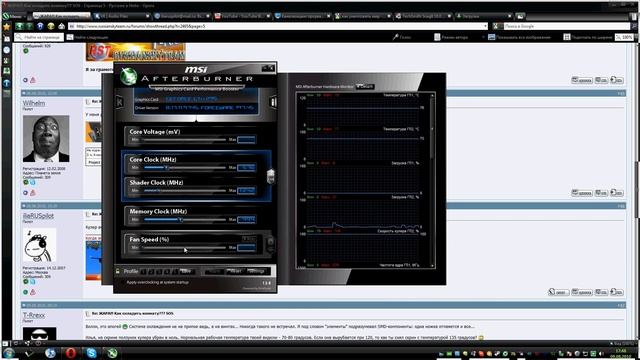Click the hardware monitor vertical scrollbar
Image resolution: width=640 pixels, height=360 pixels.
[432, 180]
